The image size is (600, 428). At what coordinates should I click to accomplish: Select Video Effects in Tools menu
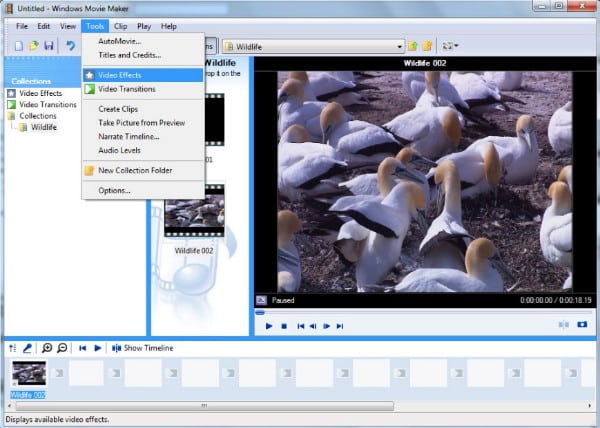[143, 75]
